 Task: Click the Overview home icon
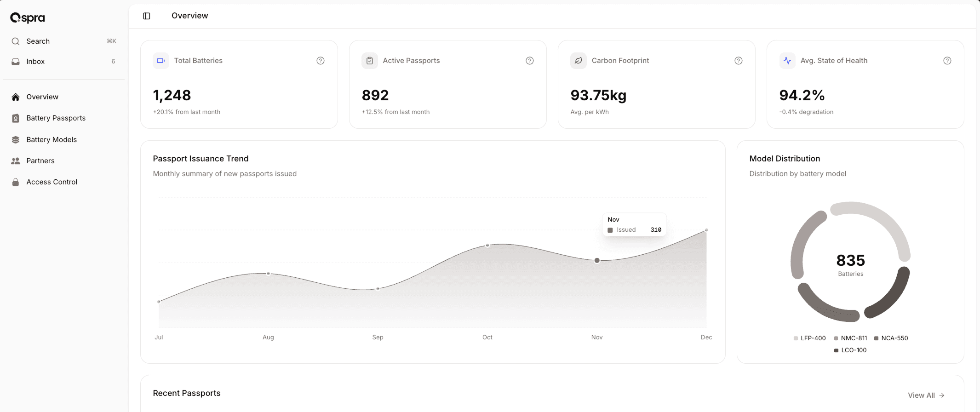coord(16,97)
